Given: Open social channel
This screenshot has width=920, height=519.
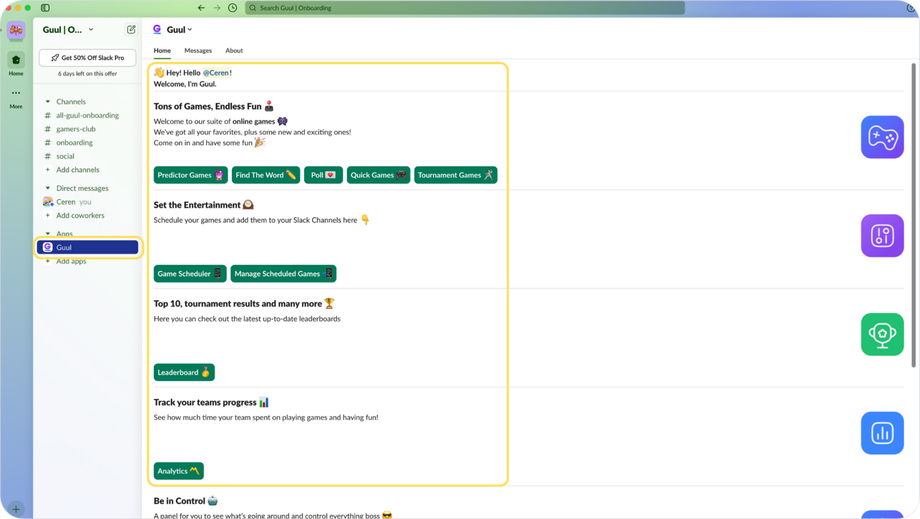Looking at the screenshot, I should [65, 156].
